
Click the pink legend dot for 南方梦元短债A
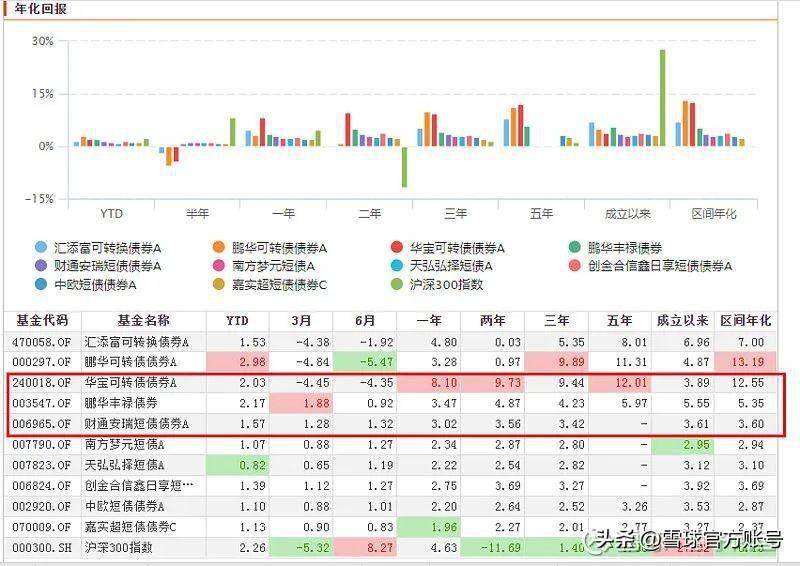(219, 266)
